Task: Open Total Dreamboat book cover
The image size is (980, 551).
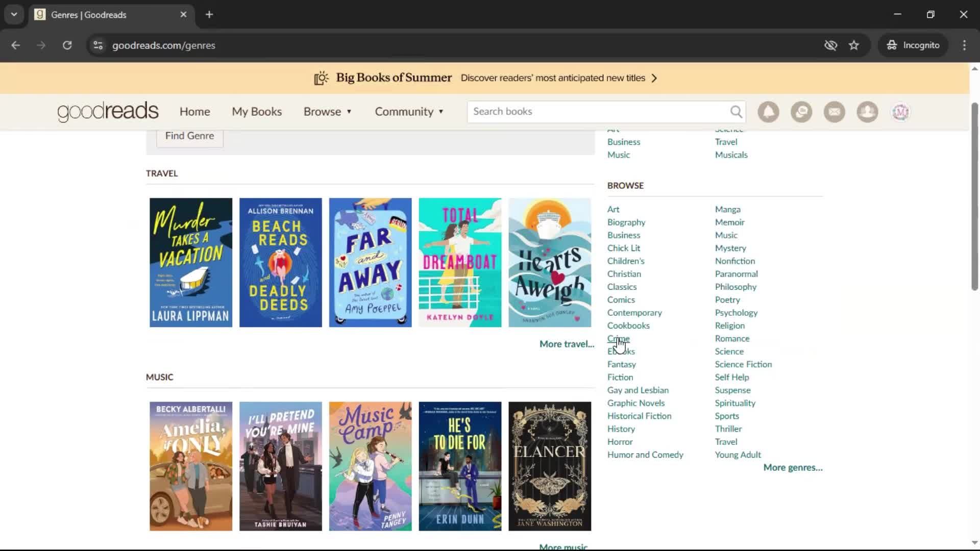Action: (460, 263)
